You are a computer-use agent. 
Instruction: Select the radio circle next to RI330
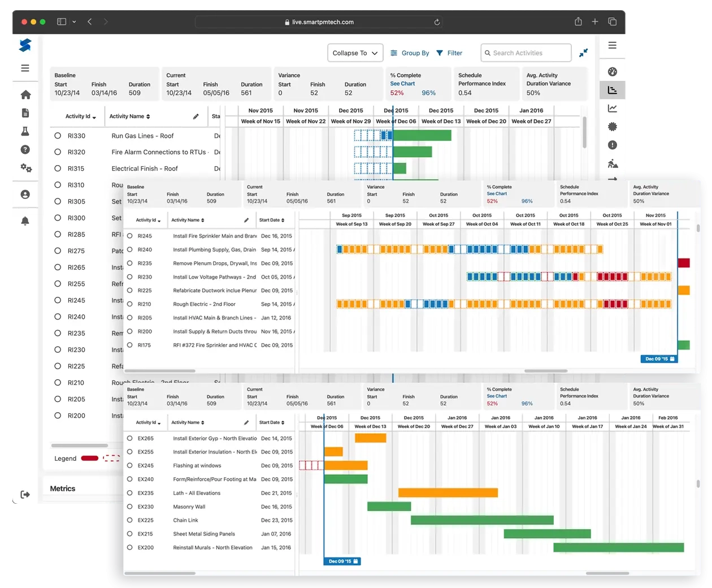tap(57, 136)
